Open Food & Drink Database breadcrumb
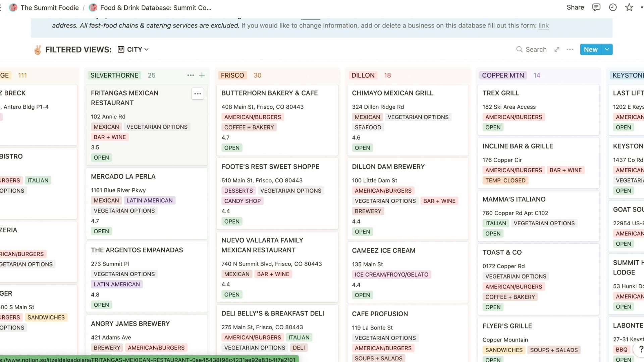644x362 pixels. [x=156, y=7]
